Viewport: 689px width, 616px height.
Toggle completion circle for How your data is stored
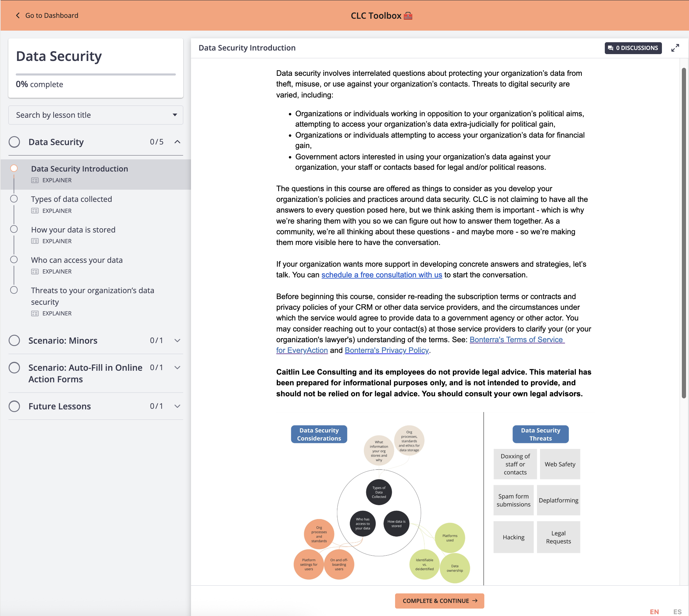click(x=14, y=229)
